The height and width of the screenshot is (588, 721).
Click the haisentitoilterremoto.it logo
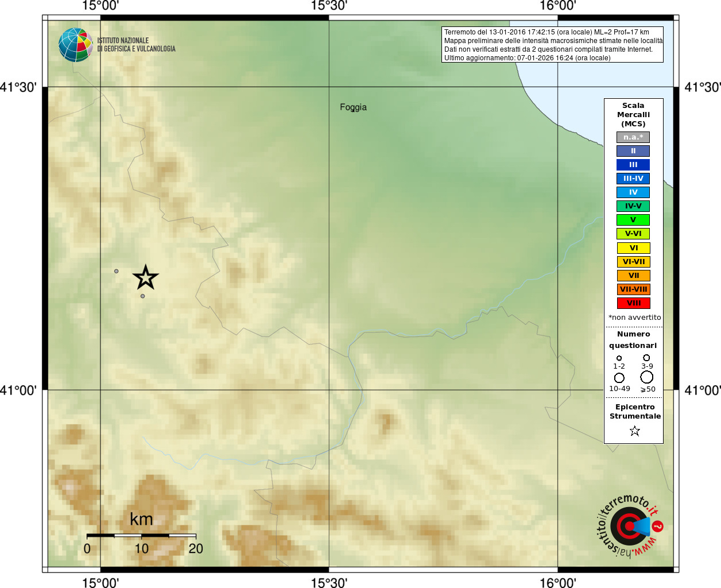630,526
